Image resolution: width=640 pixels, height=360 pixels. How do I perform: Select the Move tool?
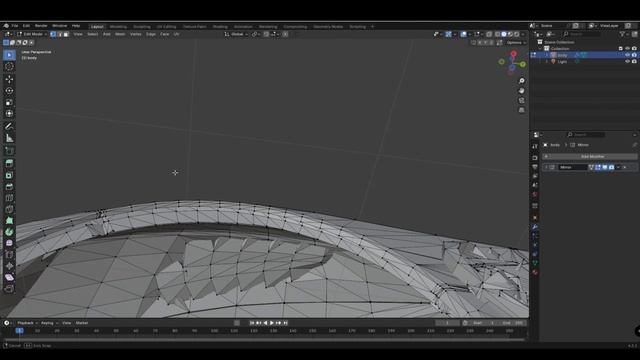(9, 79)
